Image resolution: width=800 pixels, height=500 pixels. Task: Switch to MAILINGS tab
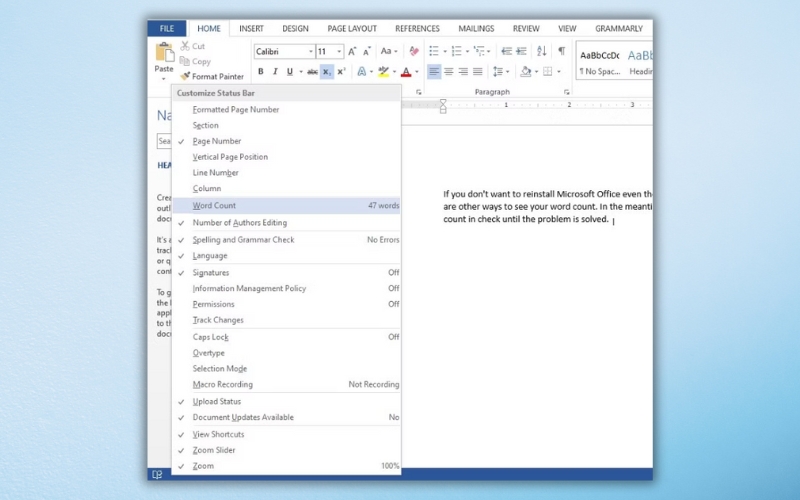[476, 29]
